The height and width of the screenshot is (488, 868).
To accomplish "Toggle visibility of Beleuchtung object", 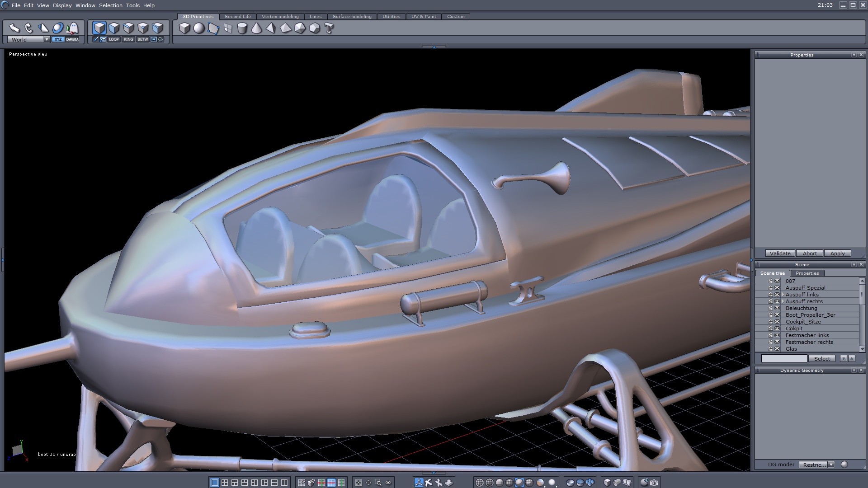I will pyautogui.click(x=777, y=308).
